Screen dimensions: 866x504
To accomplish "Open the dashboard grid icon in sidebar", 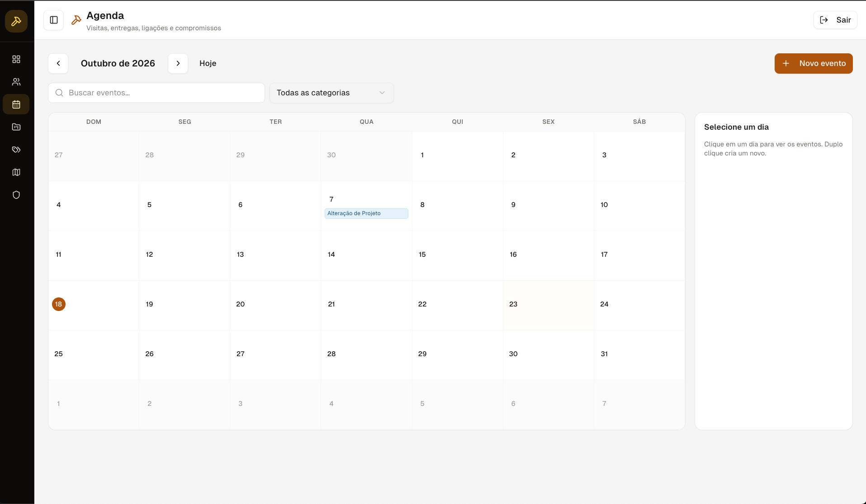I will click(x=16, y=59).
